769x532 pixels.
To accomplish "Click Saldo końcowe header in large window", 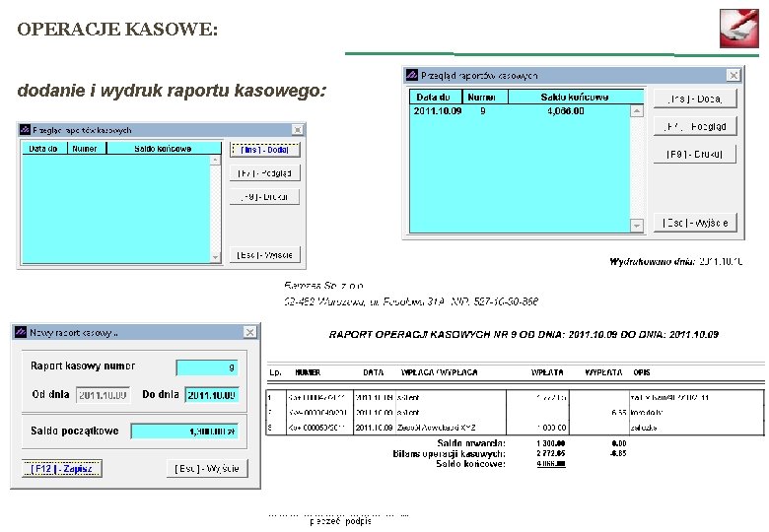I will (x=575, y=97).
